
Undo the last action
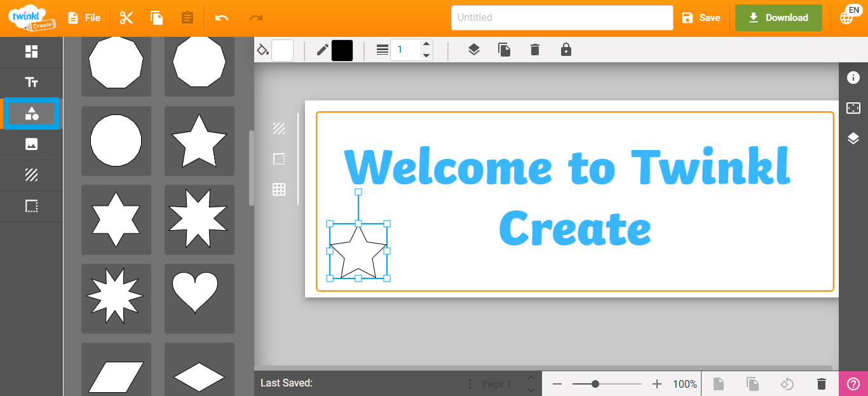(222, 18)
